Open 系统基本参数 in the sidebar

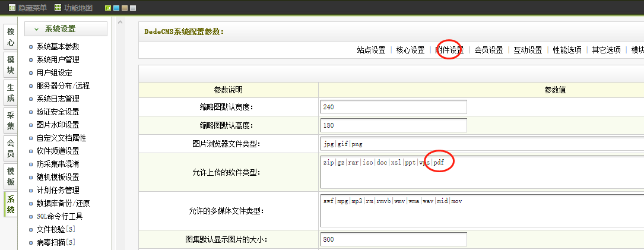(x=58, y=46)
